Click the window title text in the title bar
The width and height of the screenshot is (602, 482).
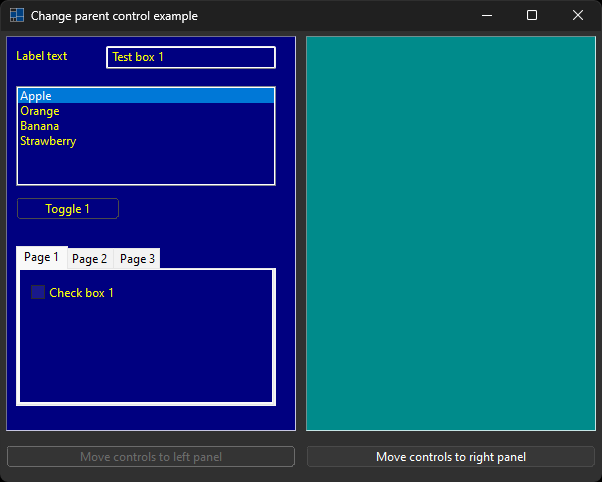point(114,16)
